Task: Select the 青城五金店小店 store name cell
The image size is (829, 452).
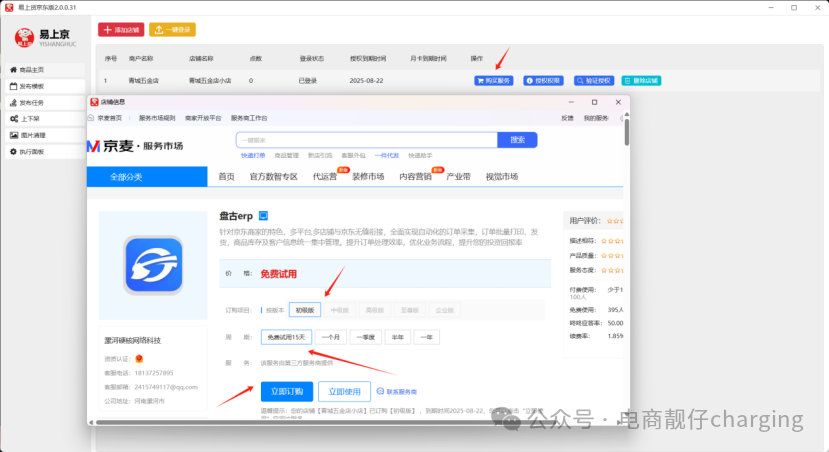Action: point(210,81)
